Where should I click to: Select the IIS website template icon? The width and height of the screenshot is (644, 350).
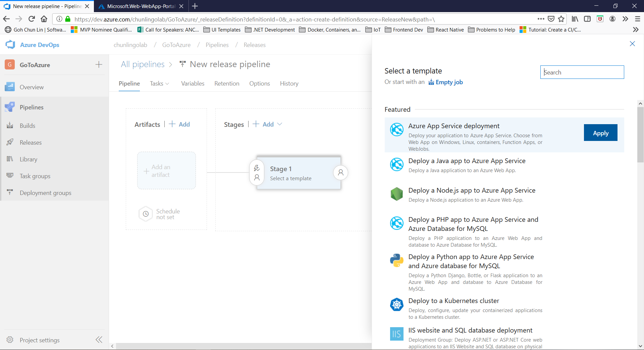[397, 334]
